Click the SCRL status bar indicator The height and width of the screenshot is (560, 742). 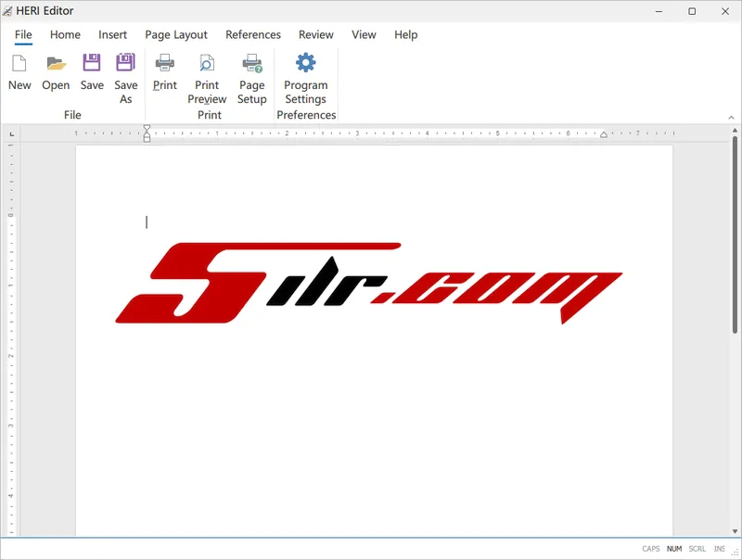coord(697,549)
